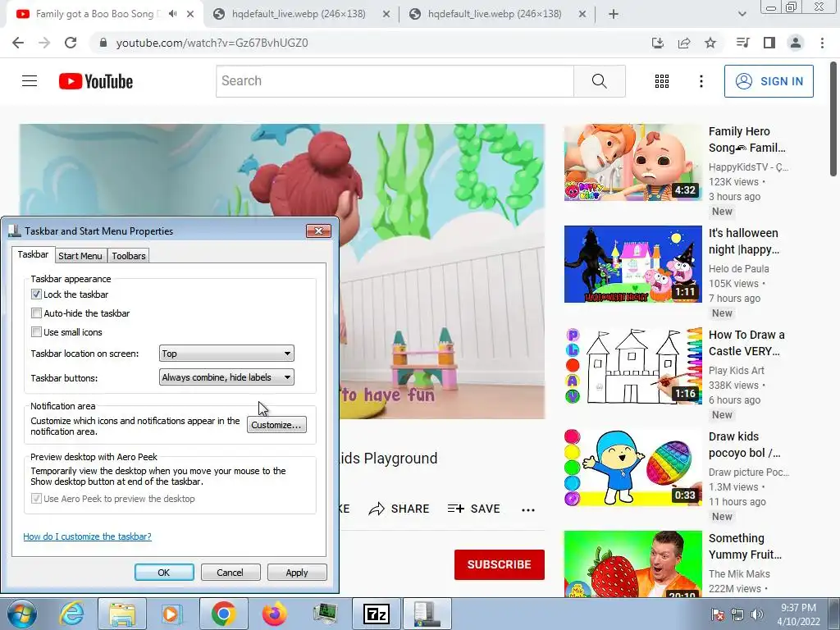Open Windows Media Player from taskbar
The image size is (840, 630).
point(172,614)
